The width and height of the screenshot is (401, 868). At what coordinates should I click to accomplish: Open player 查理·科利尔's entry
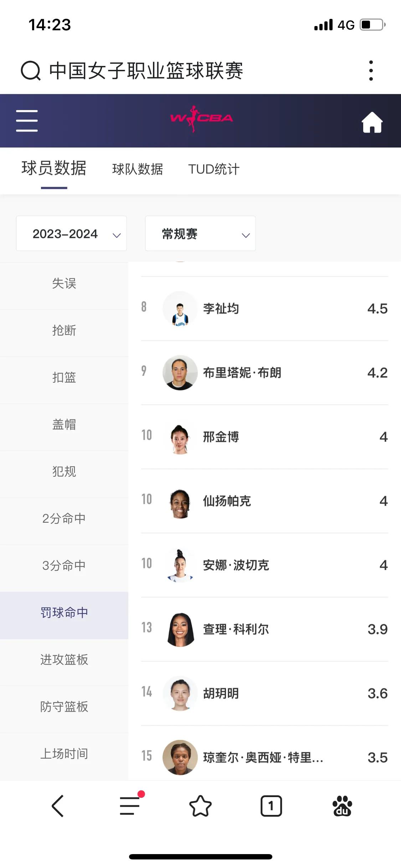coord(264,629)
